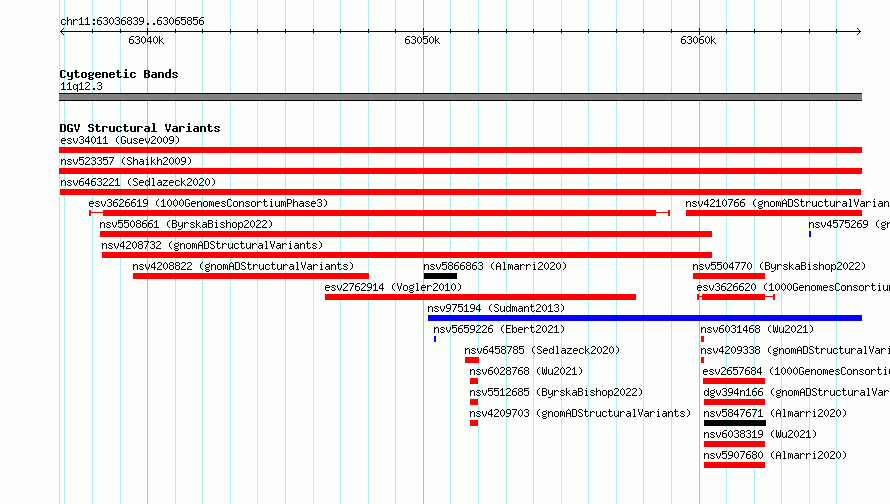Click the red bar under nsv523357
The width and height of the screenshot is (890, 504).
click(x=460, y=171)
